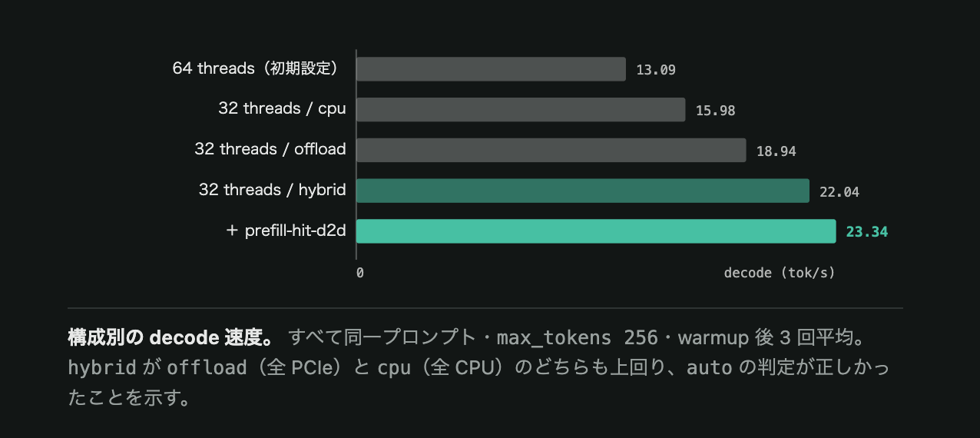Click the 13.09 value label

[x=656, y=70]
